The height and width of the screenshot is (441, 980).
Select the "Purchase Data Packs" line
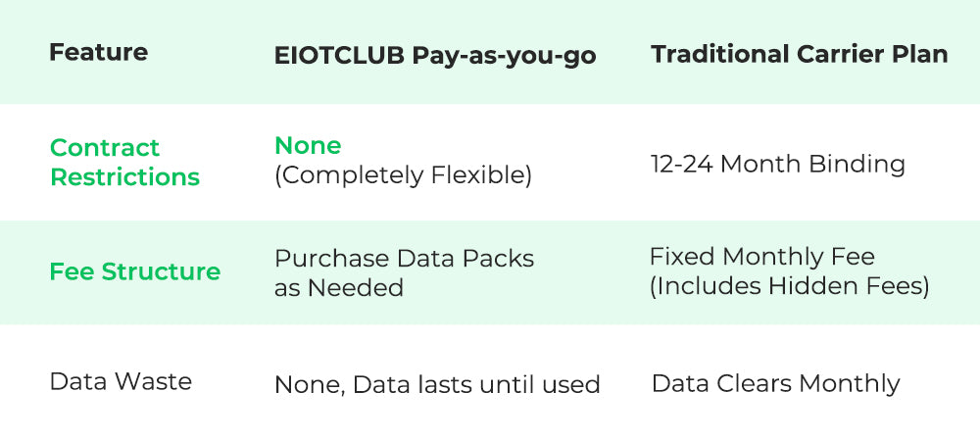404,259
